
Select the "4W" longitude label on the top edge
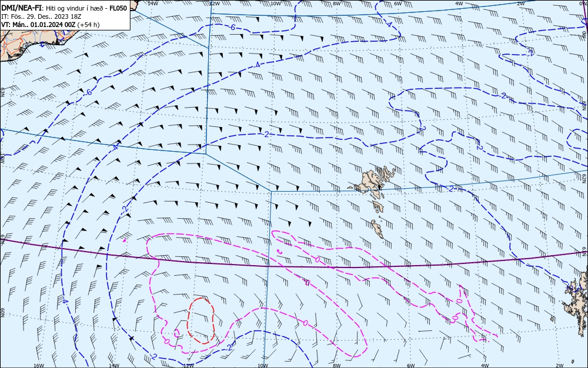459,3
